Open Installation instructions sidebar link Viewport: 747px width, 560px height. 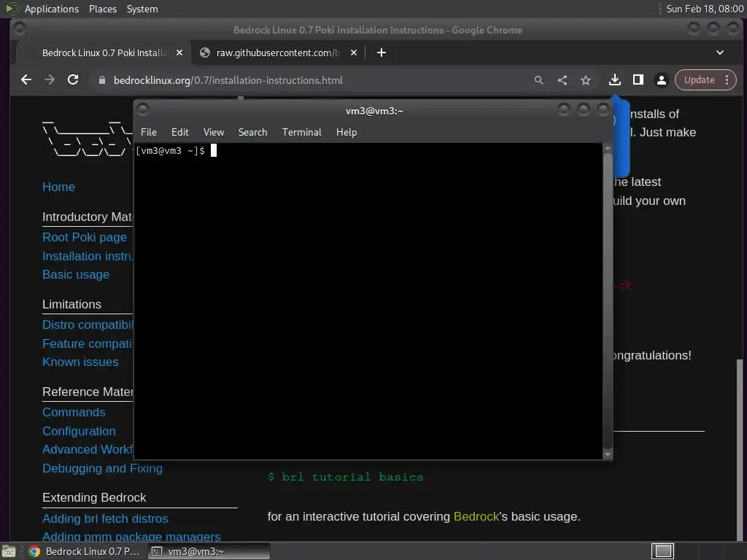click(x=88, y=256)
